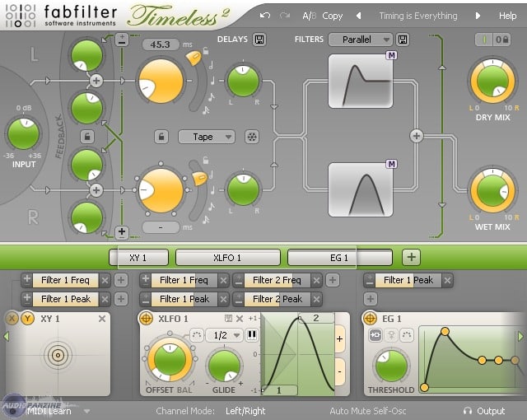Toggle the A/B comparison button
Screen dimensions: 527x420
coord(309,16)
